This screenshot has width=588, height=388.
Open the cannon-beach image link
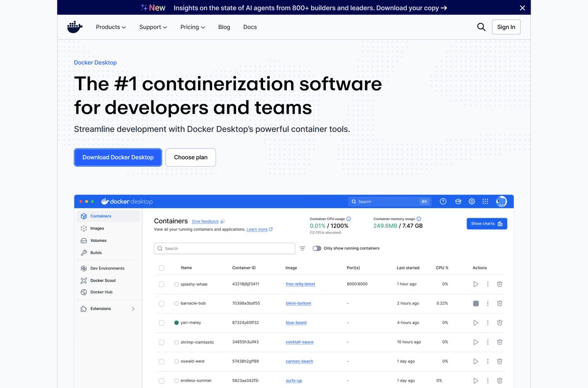coord(299,361)
